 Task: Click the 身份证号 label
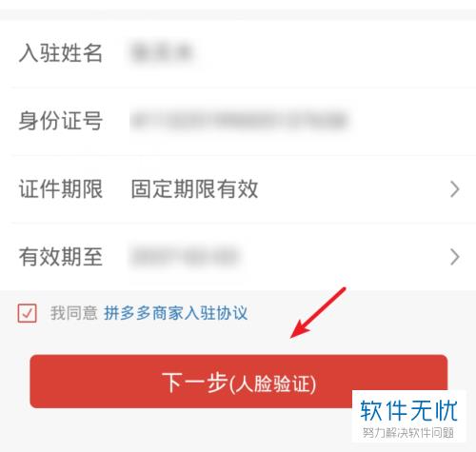61,121
